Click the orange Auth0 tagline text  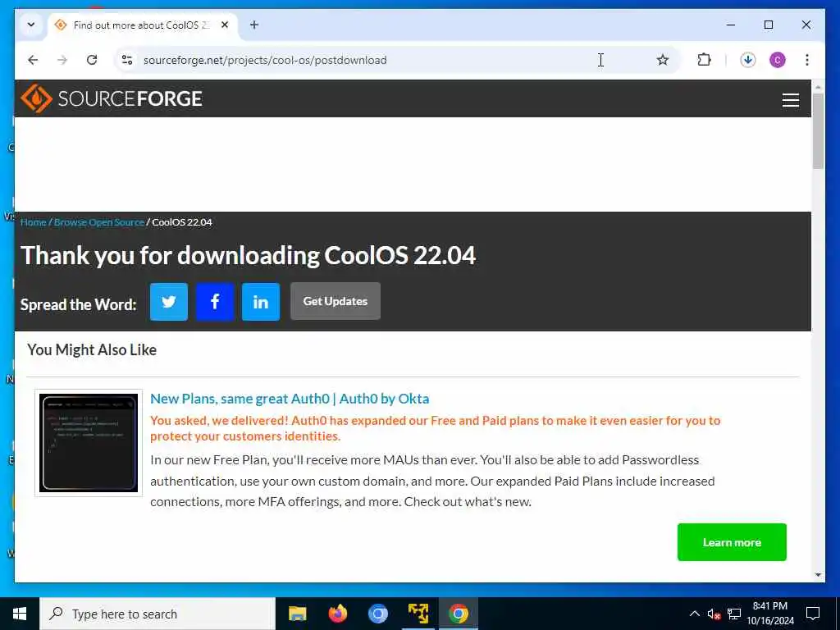coord(435,428)
